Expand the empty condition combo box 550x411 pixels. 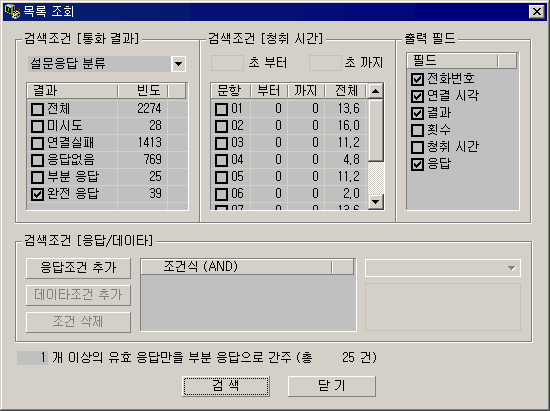[x=511, y=268]
